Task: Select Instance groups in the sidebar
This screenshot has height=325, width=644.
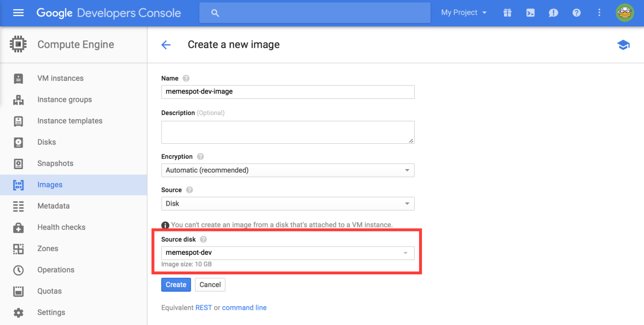Action: coord(65,99)
